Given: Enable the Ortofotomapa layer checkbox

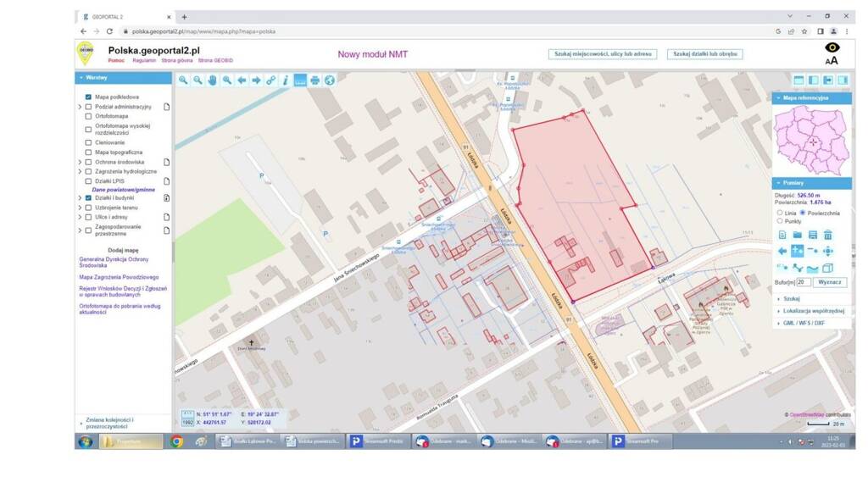Looking at the screenshot, I should pyautogui.click(x=88, y=116).
